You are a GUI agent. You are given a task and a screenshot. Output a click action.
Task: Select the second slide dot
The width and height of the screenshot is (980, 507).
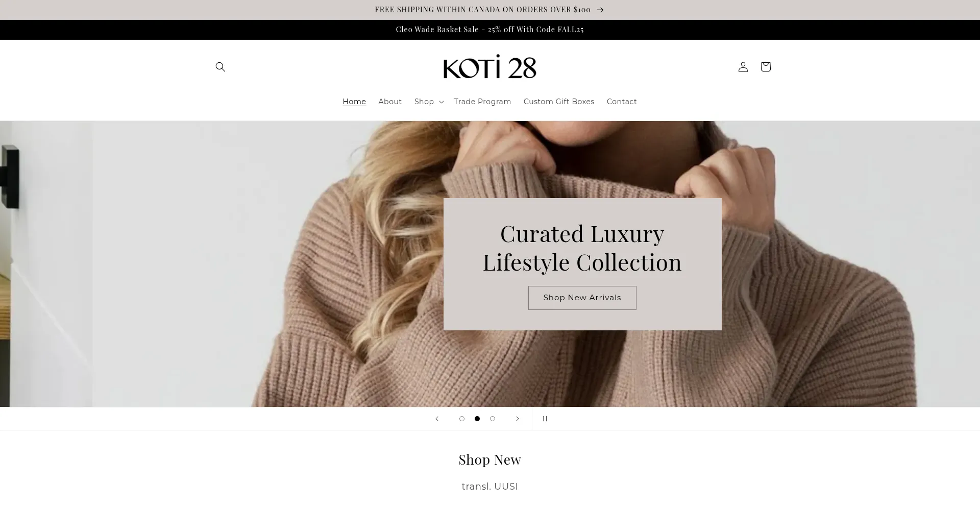point(477,419)
